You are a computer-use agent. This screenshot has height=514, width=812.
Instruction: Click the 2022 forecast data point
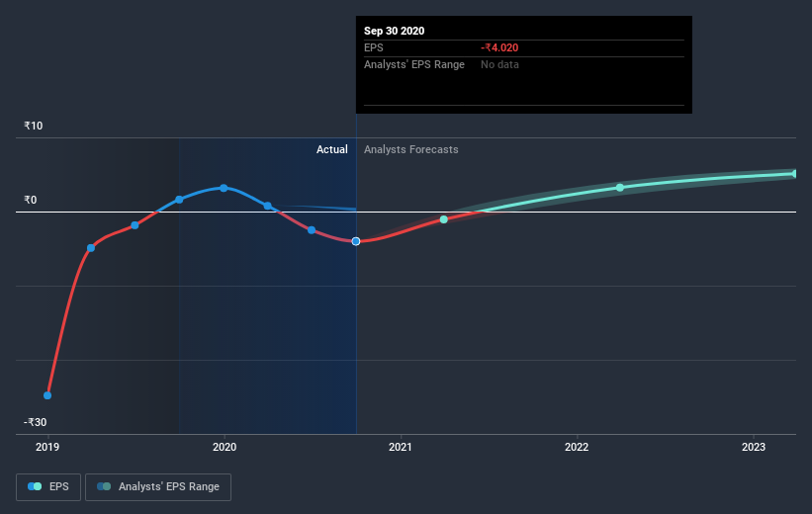tap(620, 188)
